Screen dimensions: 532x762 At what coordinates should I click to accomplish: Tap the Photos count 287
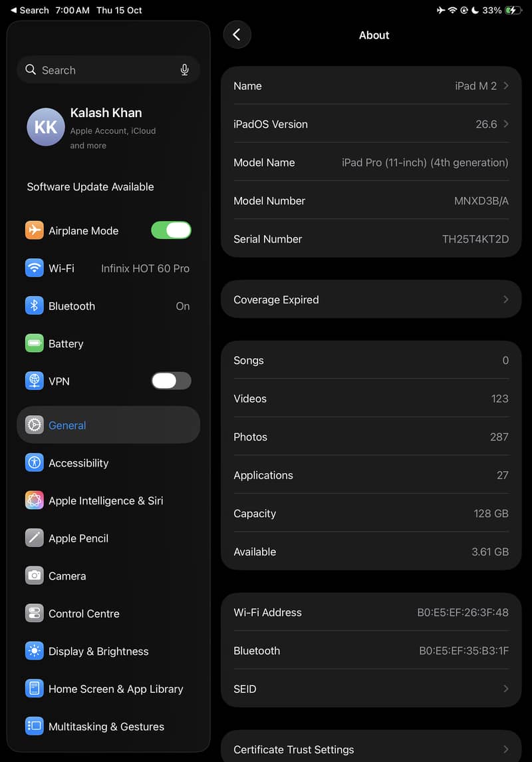499,437
